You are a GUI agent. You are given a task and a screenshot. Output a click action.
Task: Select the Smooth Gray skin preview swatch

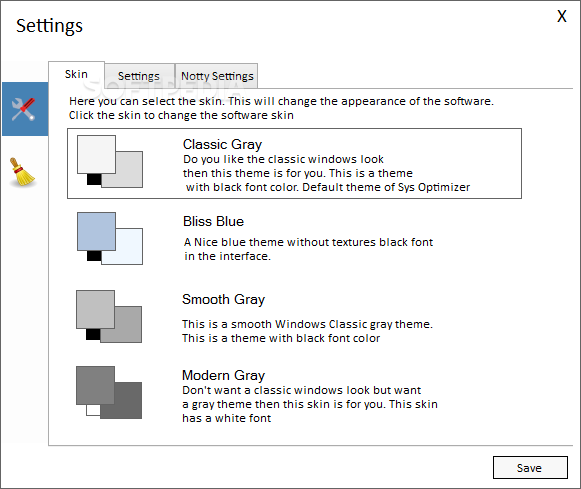[109, 316]
